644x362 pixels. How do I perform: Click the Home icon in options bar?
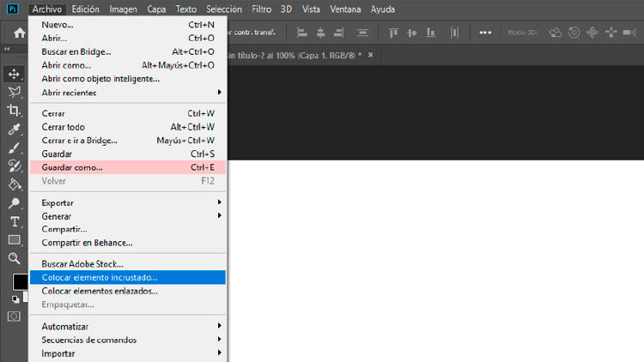coord(19,33)
